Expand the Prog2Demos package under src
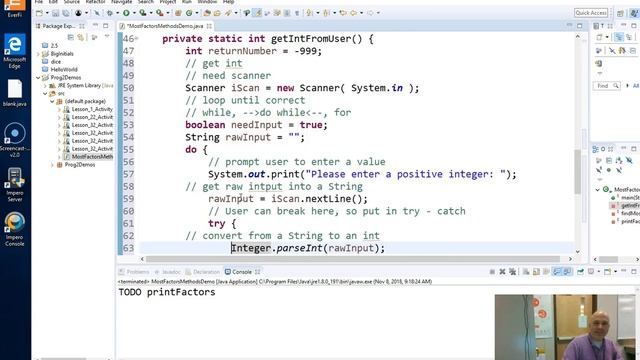 (52, 165)
